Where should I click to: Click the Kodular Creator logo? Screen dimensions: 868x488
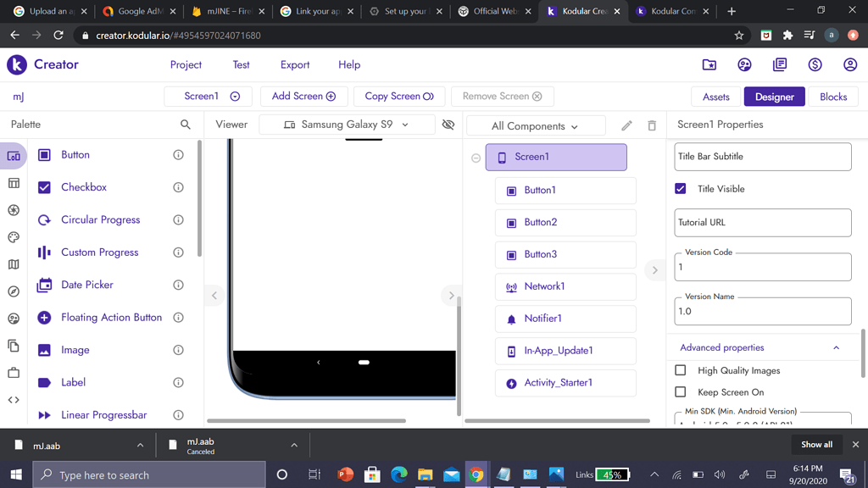coord(17,64)
